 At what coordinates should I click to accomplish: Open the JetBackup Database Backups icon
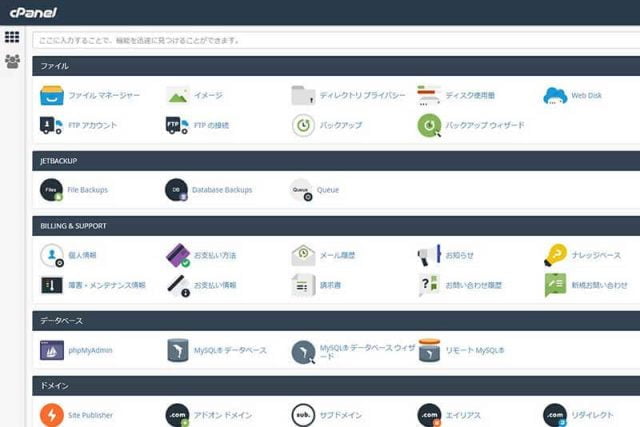[x=176, y=190]
